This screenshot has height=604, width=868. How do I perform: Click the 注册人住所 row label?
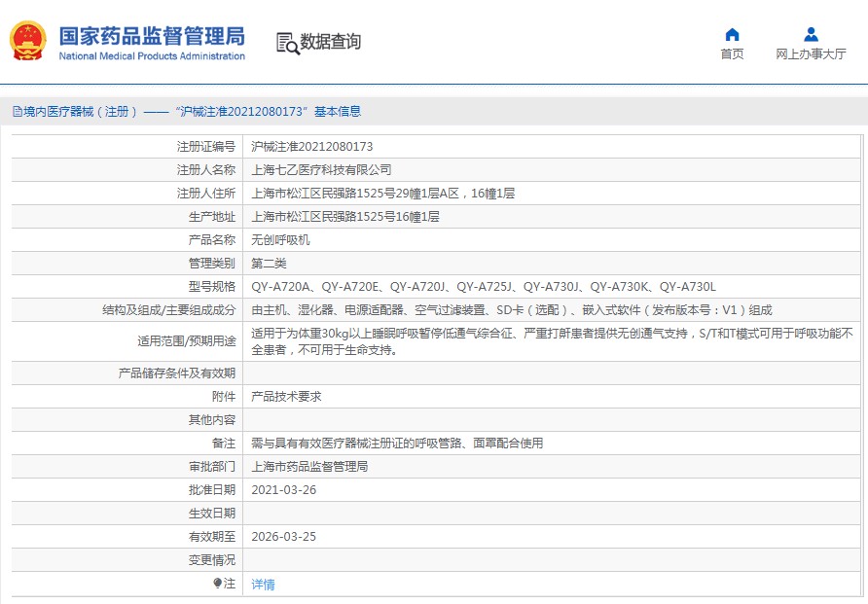(206, 193)
